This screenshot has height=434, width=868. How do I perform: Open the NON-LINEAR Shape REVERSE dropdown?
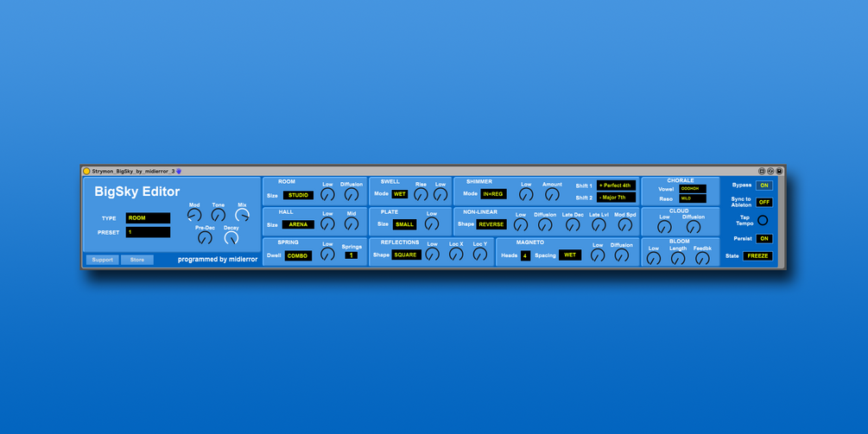(x=491, y=224)
